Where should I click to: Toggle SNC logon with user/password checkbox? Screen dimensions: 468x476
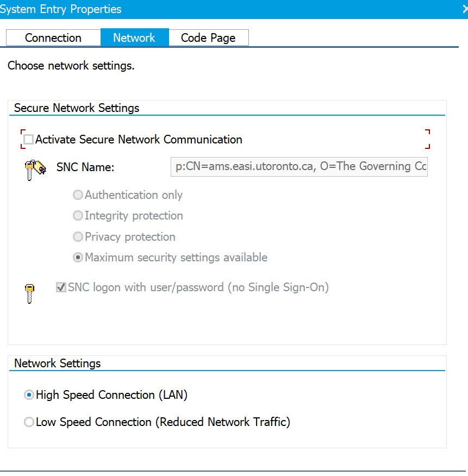61,287
